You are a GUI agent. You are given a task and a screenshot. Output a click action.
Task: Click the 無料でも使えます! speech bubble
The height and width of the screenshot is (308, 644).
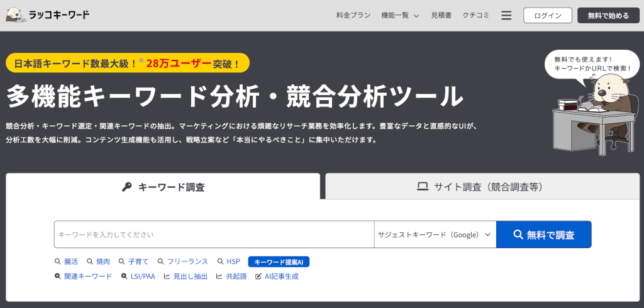[x=592, y=65]
